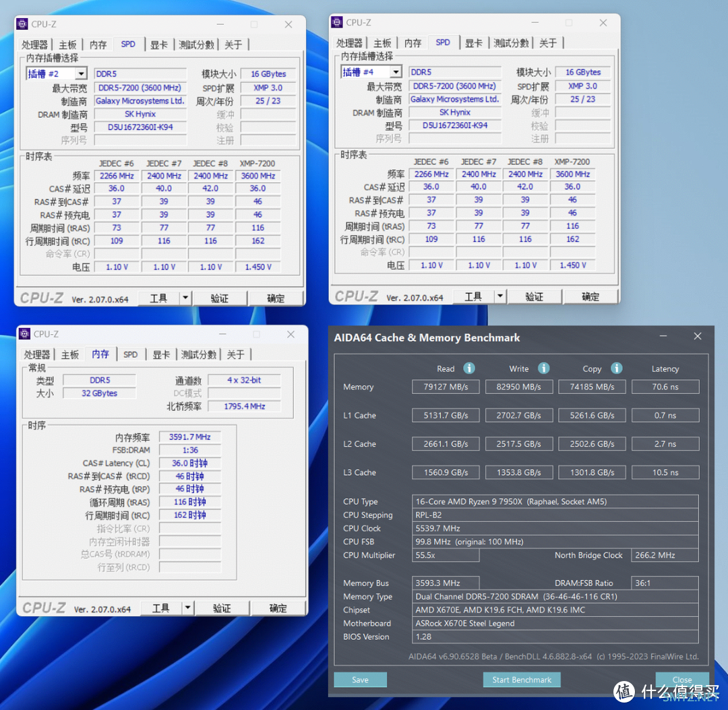Click the Motherboard field ASRock X670E Steel Legend
This screenshot has width=728, height=710.
pyautogui.click(x=555, y=623)
